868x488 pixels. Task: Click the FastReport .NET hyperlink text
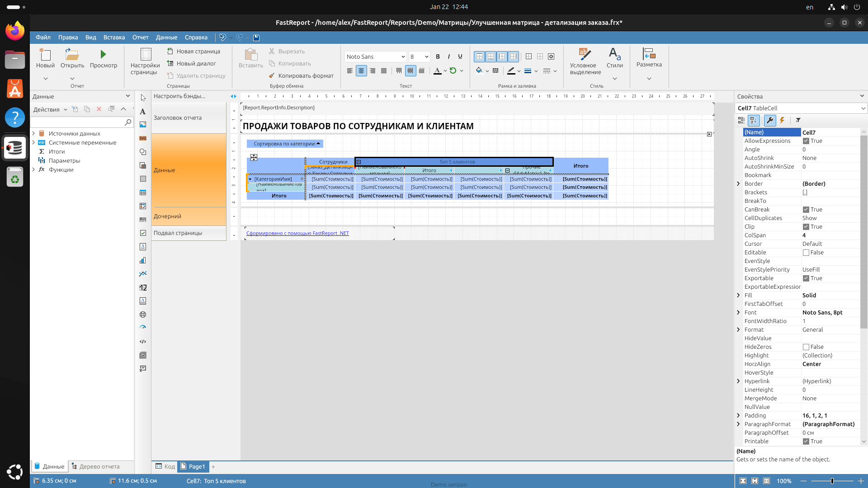(297, 233)
